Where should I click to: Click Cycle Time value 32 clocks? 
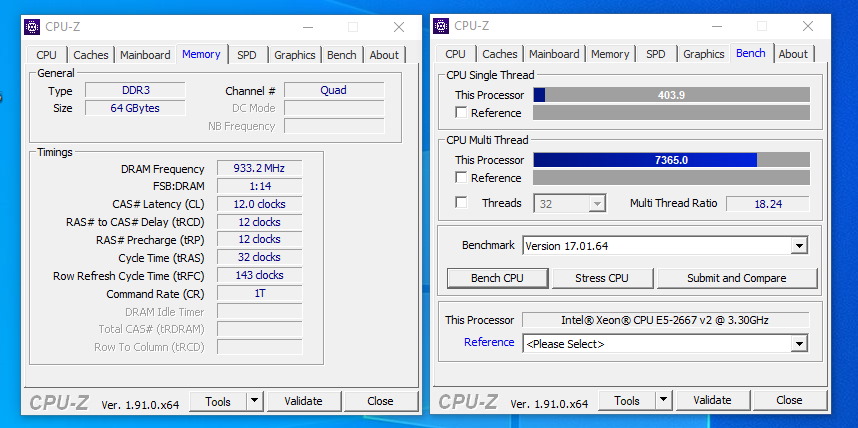click(260, 257)
